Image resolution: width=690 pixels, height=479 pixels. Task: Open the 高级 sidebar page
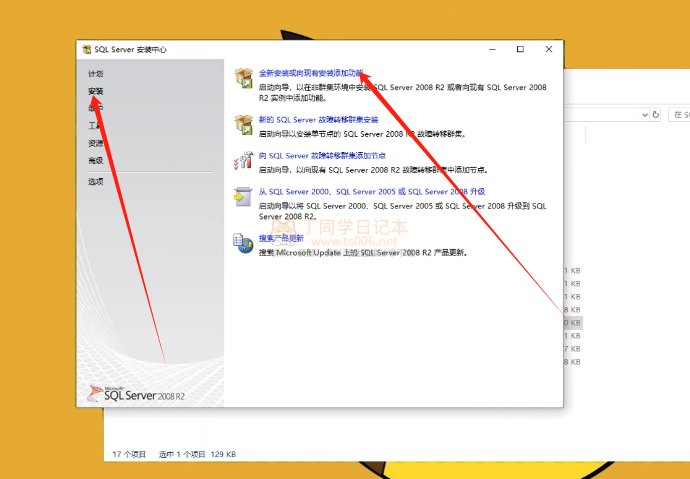click(x=95, y=160)
